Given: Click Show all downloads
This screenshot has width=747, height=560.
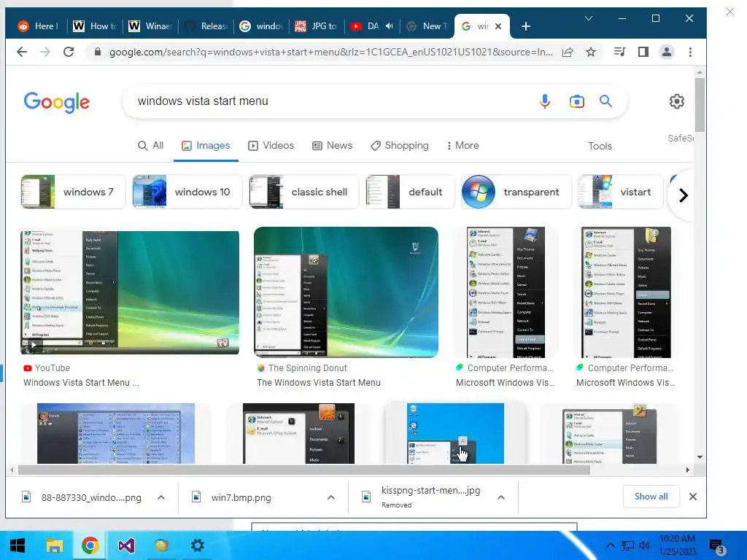Looking at the screenshot, I should tap(651, 497).
